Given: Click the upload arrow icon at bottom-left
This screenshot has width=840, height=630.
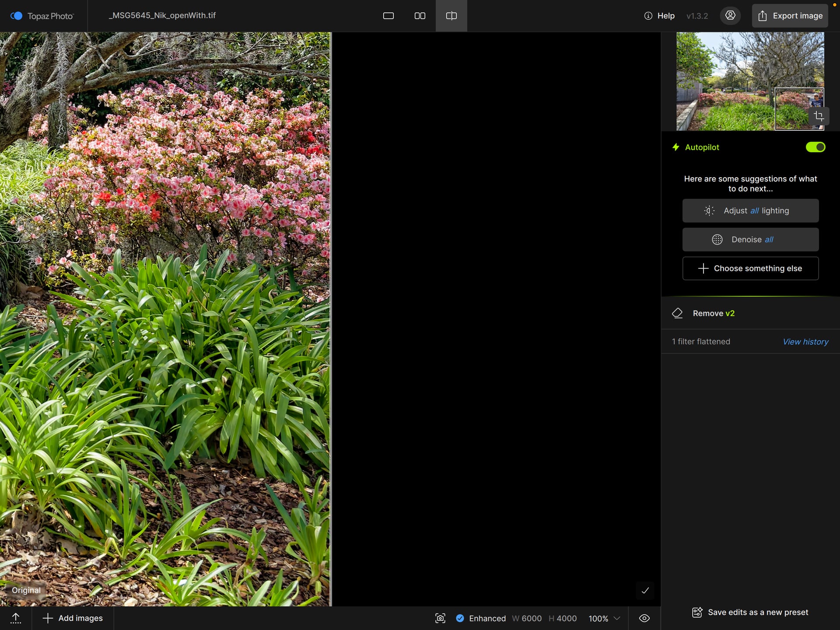Looking at the screenshot, I should tap(16, 618).
